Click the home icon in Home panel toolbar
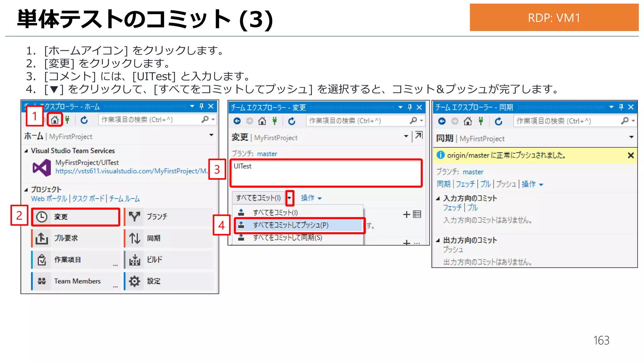The image size is (644, 362). point(55,120)
